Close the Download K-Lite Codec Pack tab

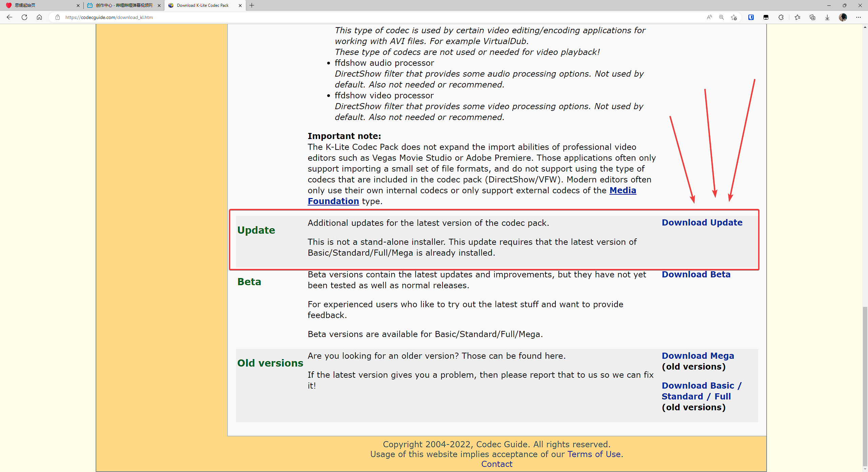[240, 5]
